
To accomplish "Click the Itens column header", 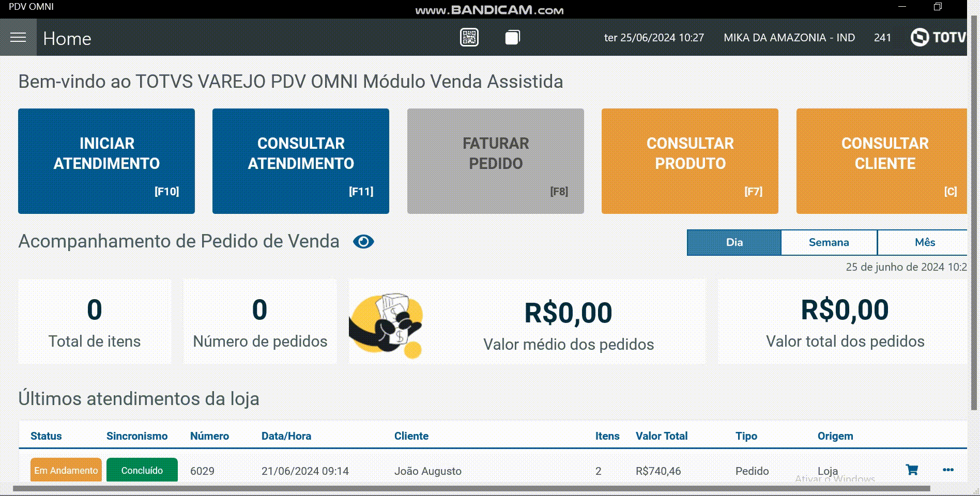I will pos(607,436).
